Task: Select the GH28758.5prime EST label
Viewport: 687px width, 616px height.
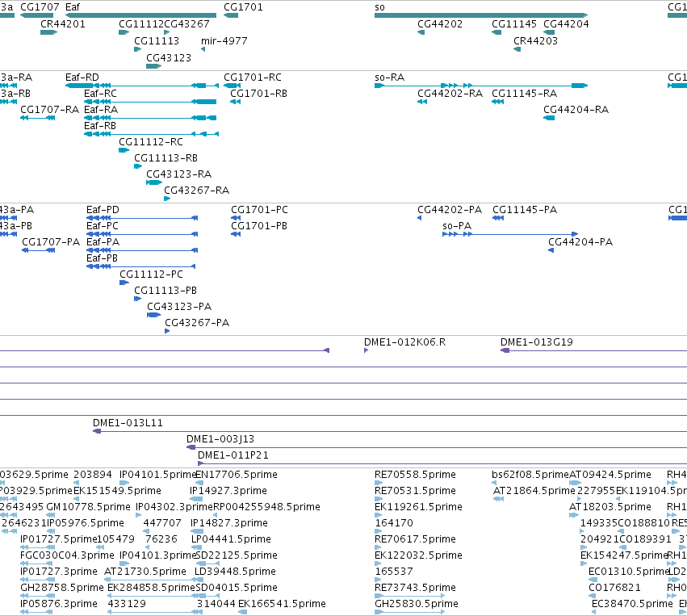Action: click(x=62, y=588)
